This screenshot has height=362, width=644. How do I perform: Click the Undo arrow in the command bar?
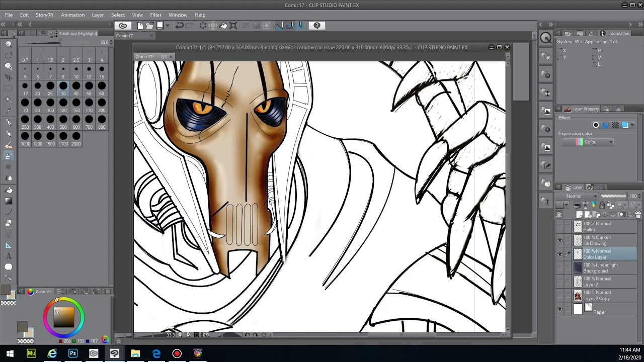pos(179,26)
